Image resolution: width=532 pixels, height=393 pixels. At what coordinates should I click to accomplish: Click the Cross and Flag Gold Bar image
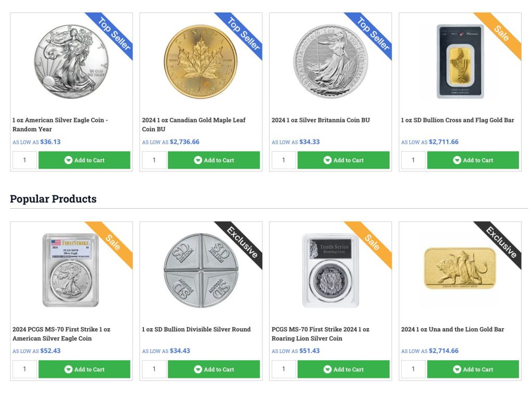pyautogui.click(x=460, y=61)
